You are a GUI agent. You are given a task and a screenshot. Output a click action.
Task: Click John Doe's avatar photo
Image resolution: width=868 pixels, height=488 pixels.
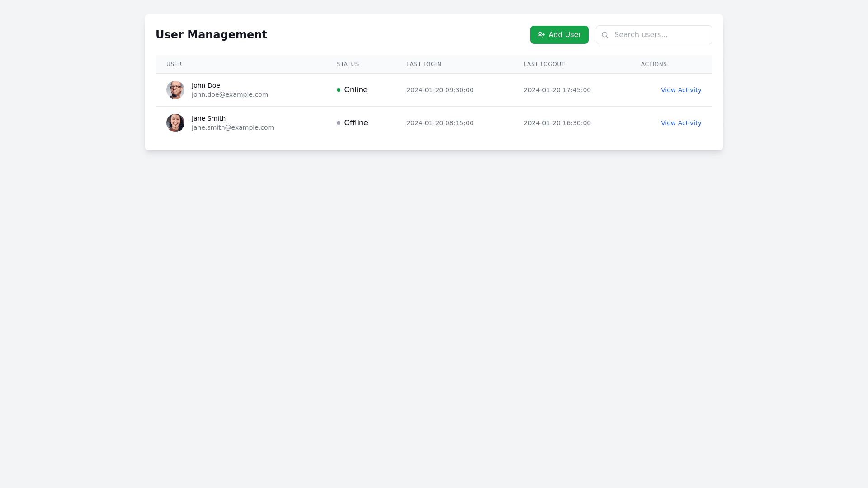[x=175, y=90]
